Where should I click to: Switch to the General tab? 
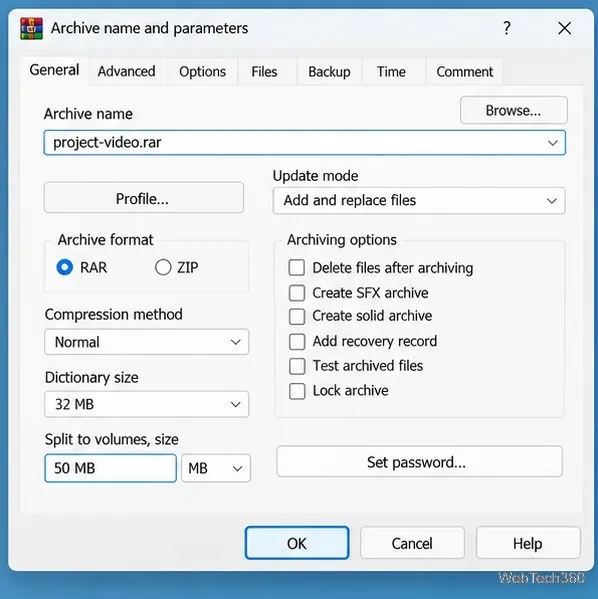coord(54,70)
